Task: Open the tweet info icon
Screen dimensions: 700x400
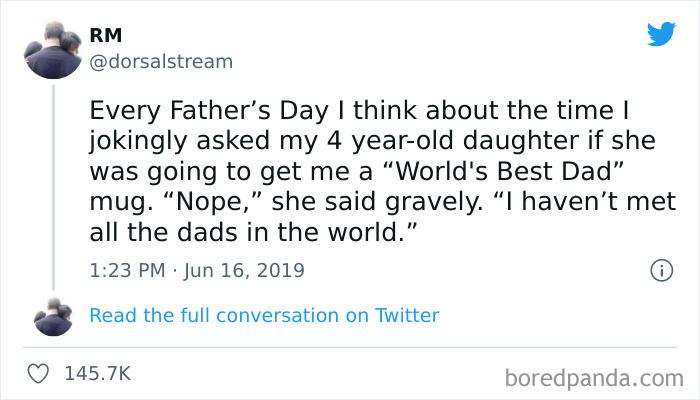Action: pos(659,270)
